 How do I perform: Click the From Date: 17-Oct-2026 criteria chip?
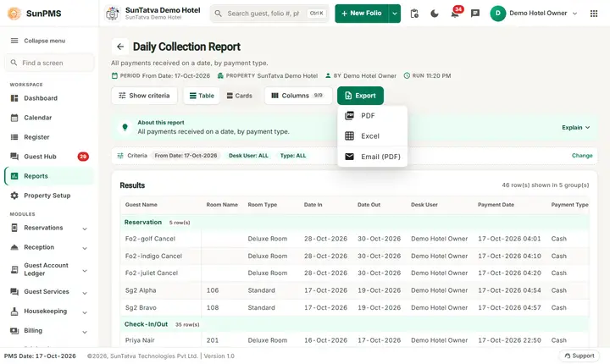pos(186,156)
